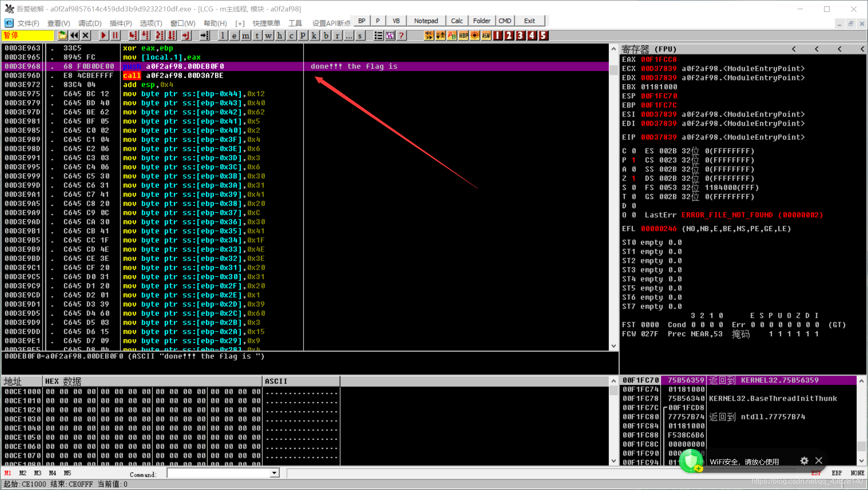Image resolution: width=868 pixels, height=490 pixels.
Task: Open the 调试(D) menu
Action: click(x=90, y=23)
